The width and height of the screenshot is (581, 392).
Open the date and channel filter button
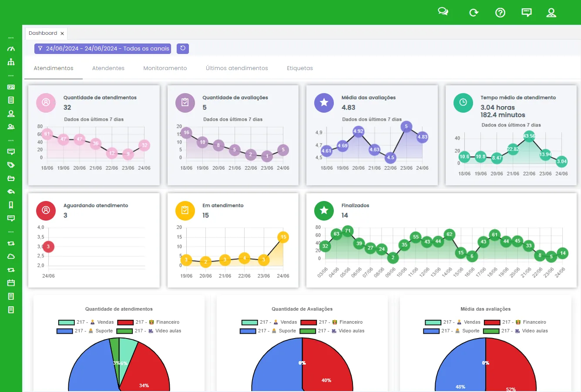[x=103, y=49]
